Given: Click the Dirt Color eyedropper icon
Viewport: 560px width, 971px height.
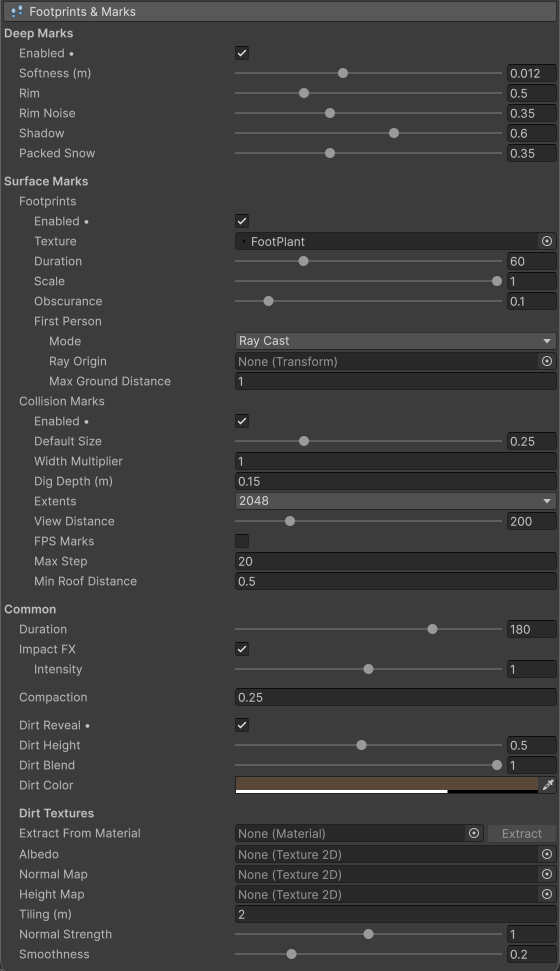Looking at the screenshot, I should 548,785.
